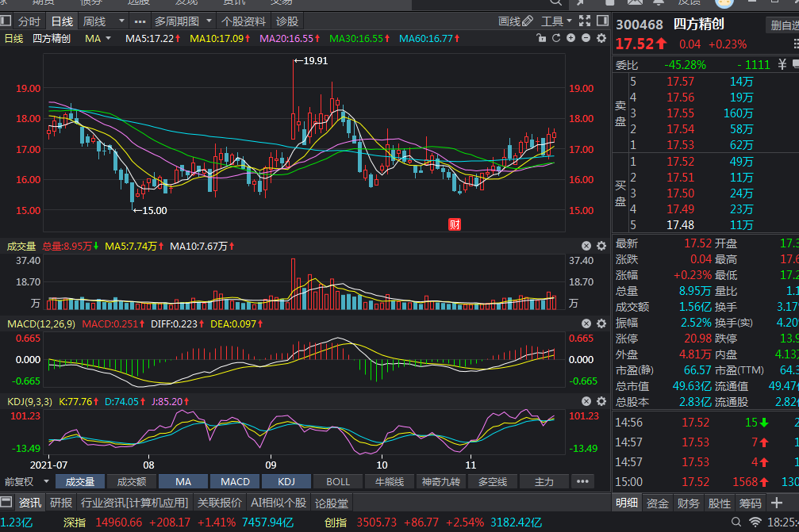
Task: Click the chart lock icon
Action: 543,38
